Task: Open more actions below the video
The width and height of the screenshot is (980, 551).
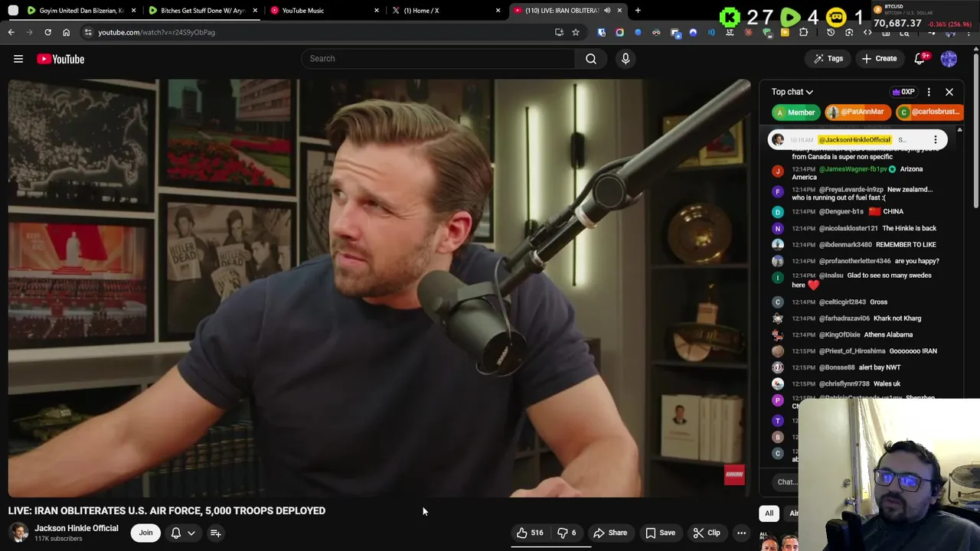Action: pyautogui.click(x=741, y=533)
